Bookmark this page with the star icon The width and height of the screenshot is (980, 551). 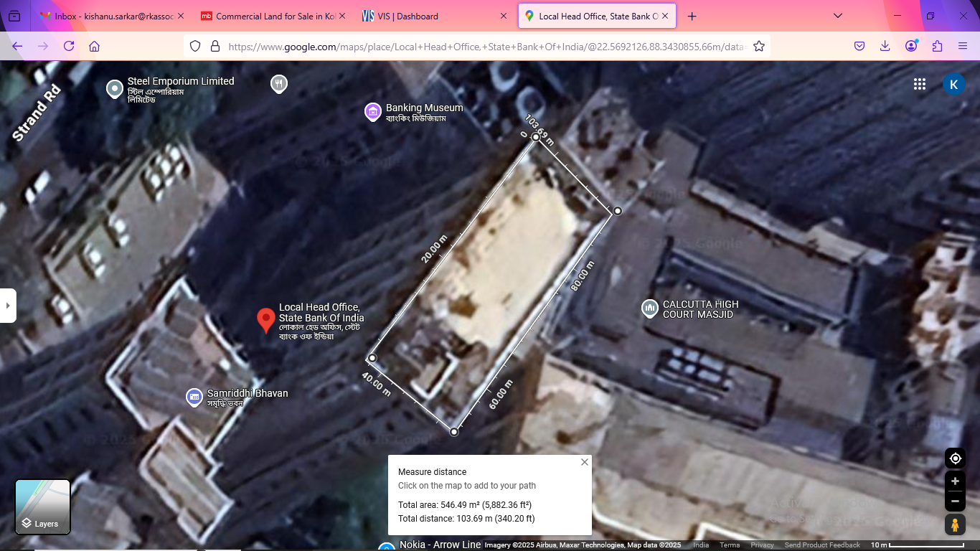[759, 46]
